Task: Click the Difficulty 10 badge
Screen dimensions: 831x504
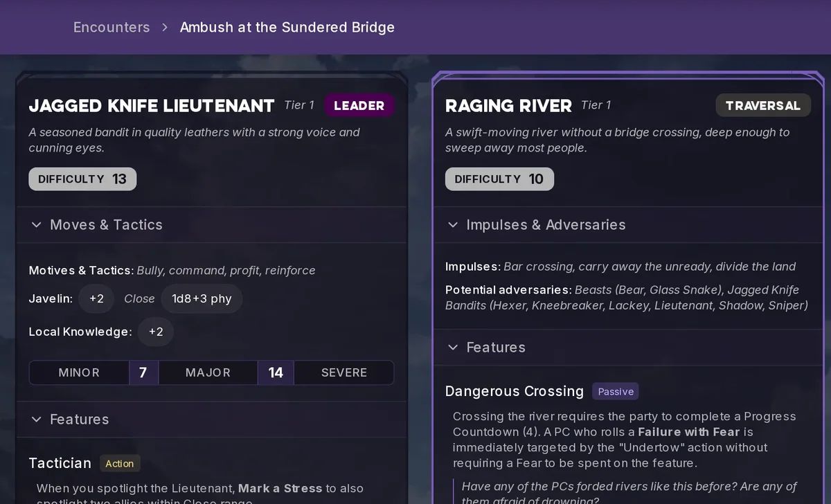Action: pos(499,179)
